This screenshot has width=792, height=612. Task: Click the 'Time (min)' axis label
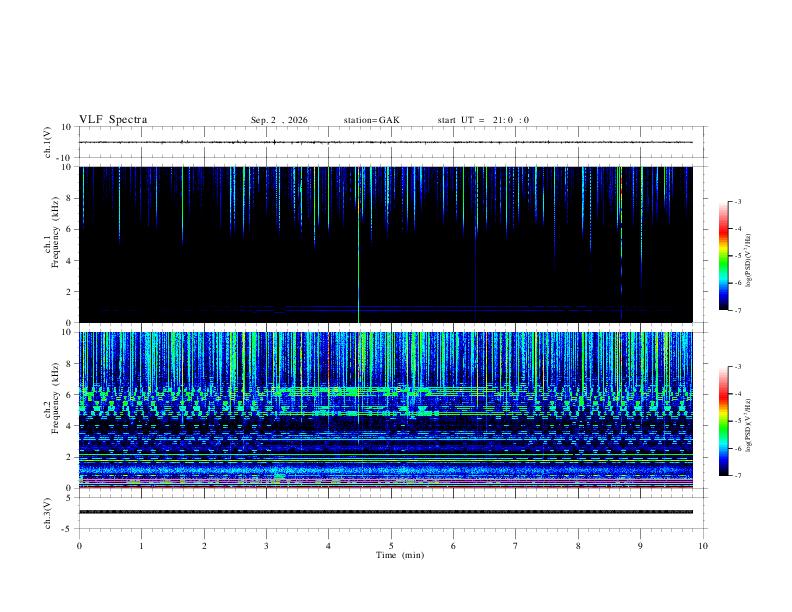tap(400, 555)
